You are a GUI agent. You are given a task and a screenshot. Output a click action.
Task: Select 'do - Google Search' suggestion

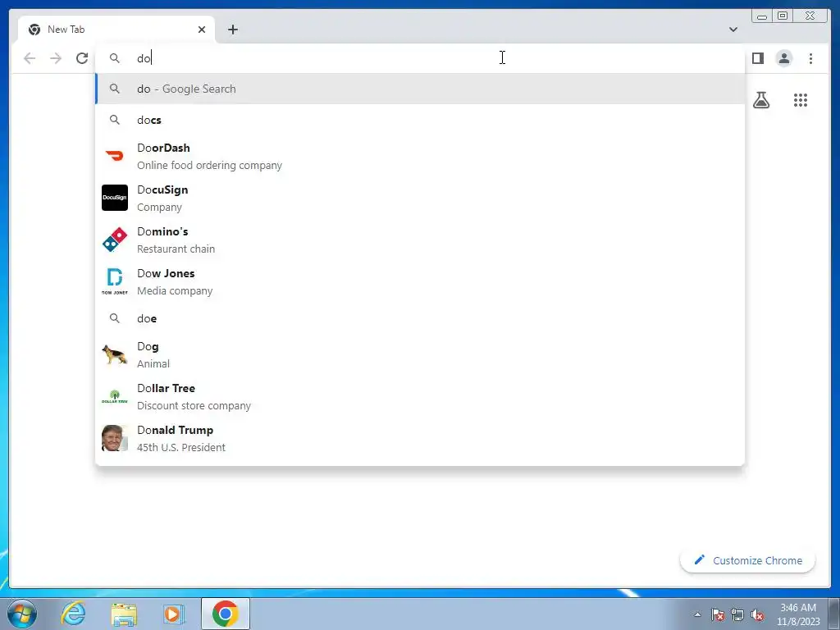click(420, 89)
